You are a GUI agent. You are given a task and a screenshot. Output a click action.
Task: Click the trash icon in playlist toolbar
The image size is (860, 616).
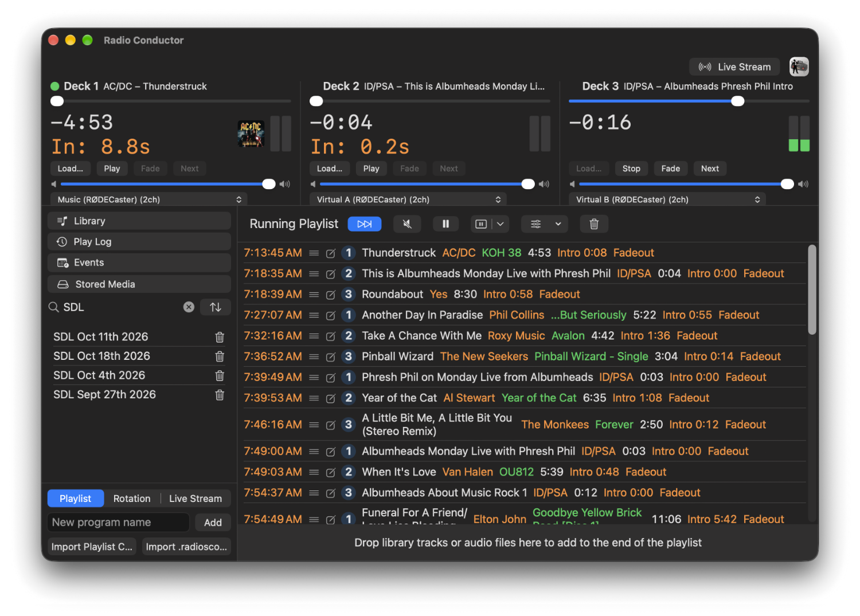click(x=594, y=224)
